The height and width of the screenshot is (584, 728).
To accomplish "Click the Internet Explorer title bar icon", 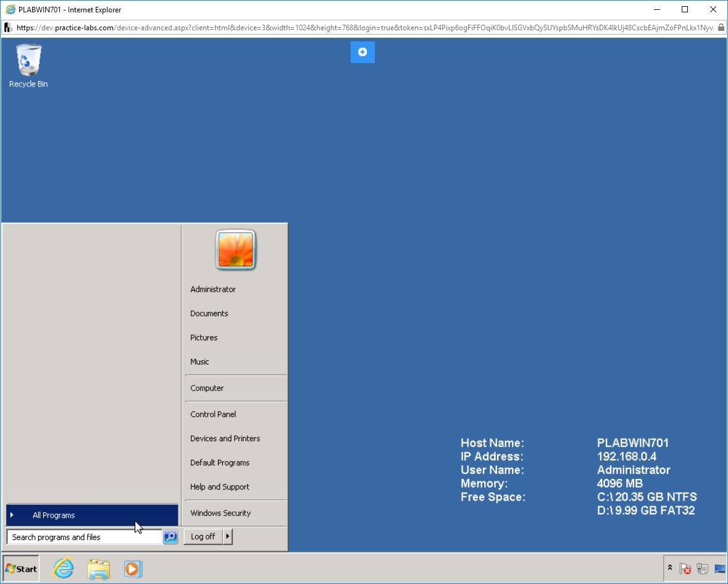I will point(10,9).
